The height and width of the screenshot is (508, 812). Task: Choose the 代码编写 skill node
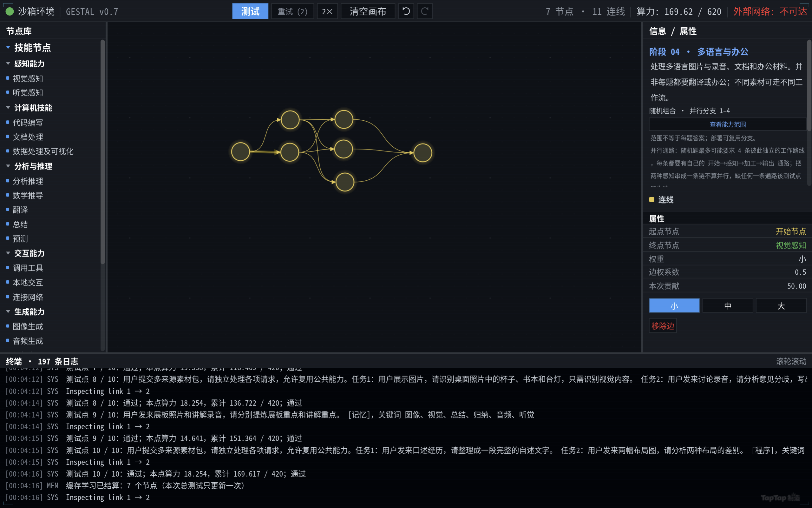(28, 123)
